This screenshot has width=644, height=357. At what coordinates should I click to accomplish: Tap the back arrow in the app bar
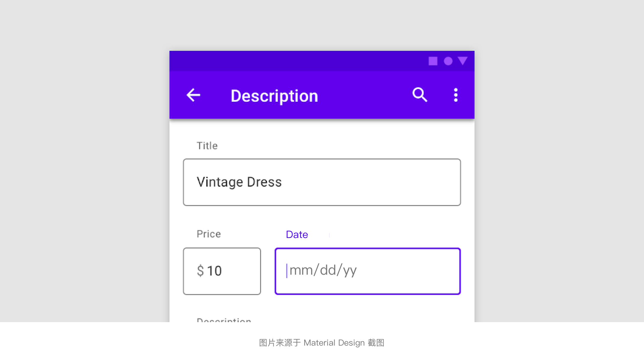pos(193,95)
